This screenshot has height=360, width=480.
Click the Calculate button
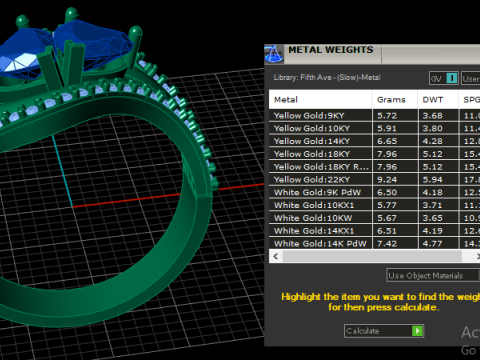click(x=384, y=331)
